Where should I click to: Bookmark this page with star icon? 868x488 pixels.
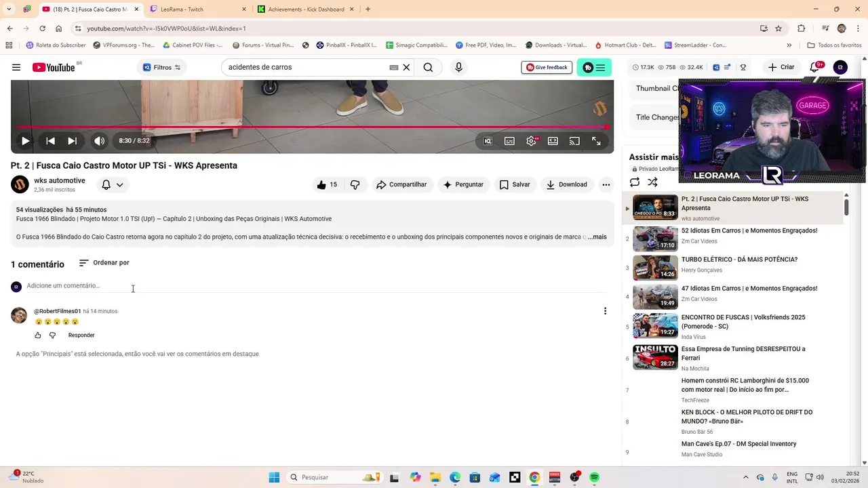[778, 28]
